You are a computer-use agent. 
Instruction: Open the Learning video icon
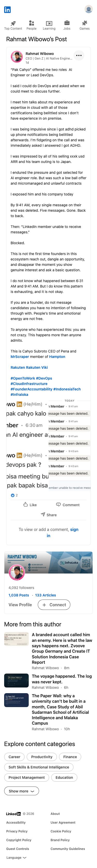pyautogui.click(x=49, y=23)
